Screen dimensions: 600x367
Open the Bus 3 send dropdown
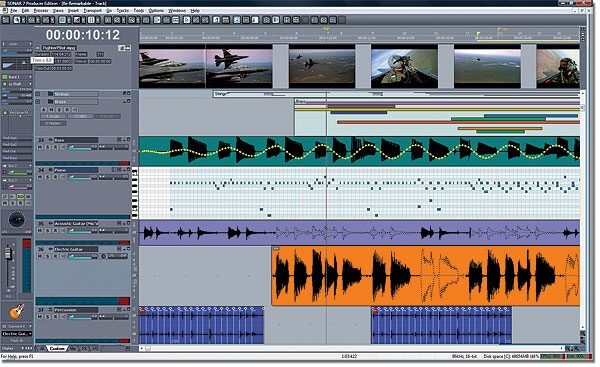tap(30, 180)
